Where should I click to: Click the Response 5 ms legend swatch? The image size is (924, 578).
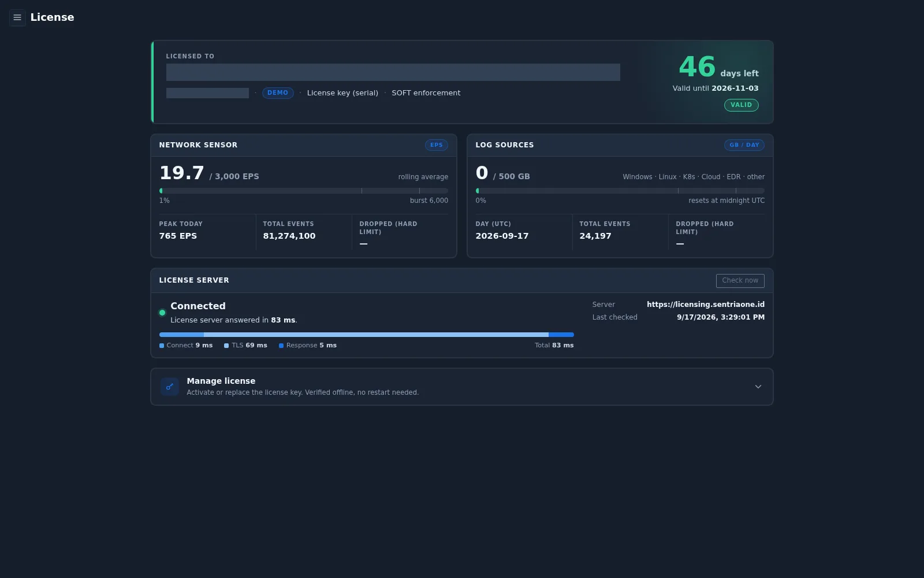[281, 346]
